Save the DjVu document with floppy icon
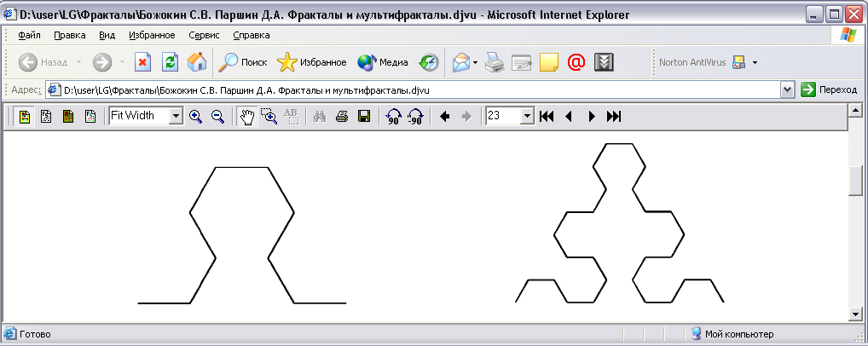Viewport: 868px width, 346px height. 364,116
